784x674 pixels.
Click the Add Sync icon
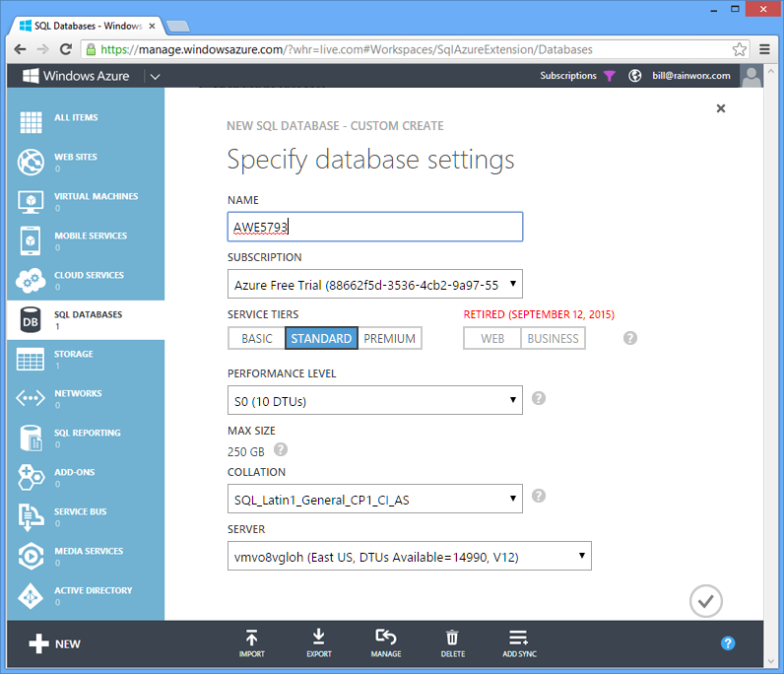click(518, 638)
